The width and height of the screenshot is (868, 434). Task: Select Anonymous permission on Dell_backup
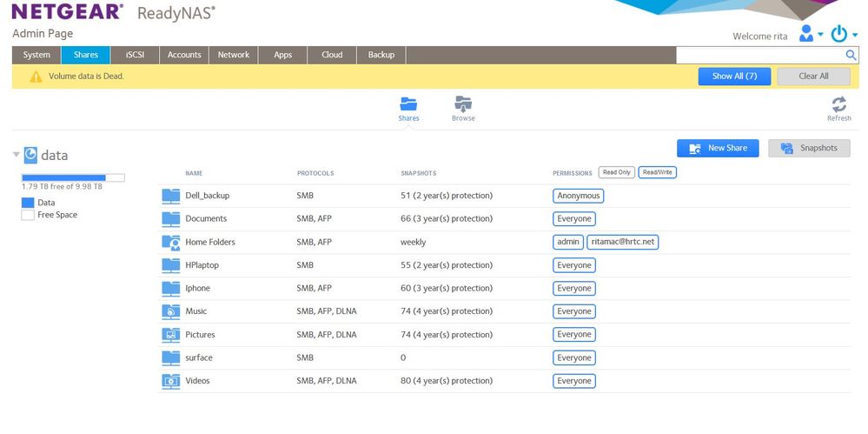[578, 196]
